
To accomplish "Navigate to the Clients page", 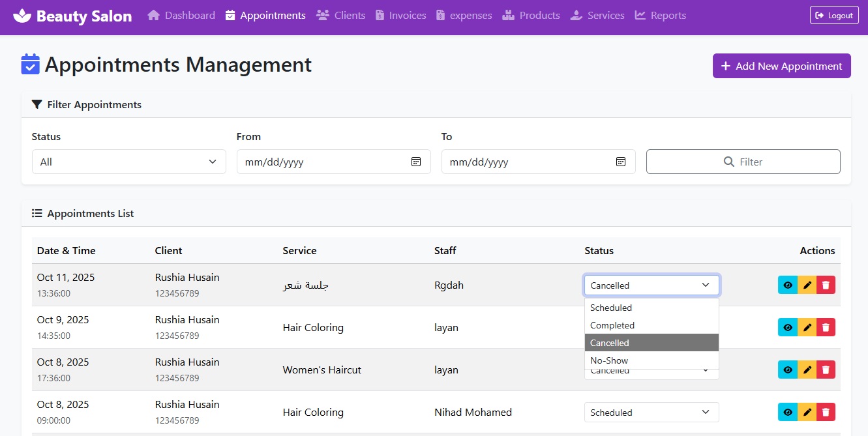I will click(x=340, y=15).
